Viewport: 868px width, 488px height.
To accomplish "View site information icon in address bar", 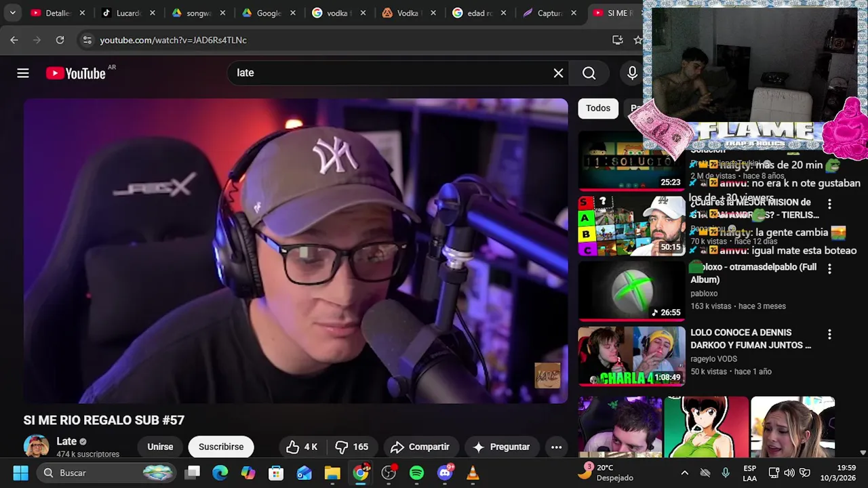I will (87, 40).
